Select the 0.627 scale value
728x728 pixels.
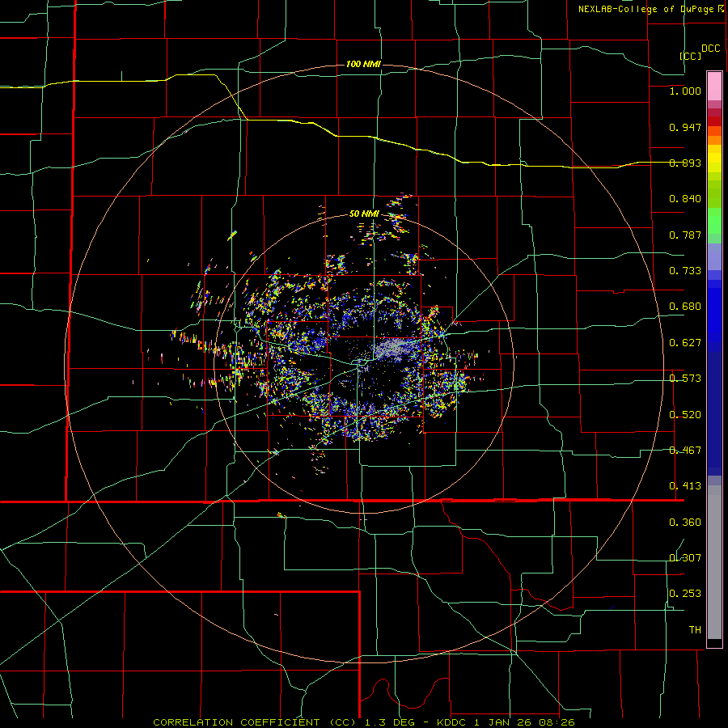pos(685,343)
